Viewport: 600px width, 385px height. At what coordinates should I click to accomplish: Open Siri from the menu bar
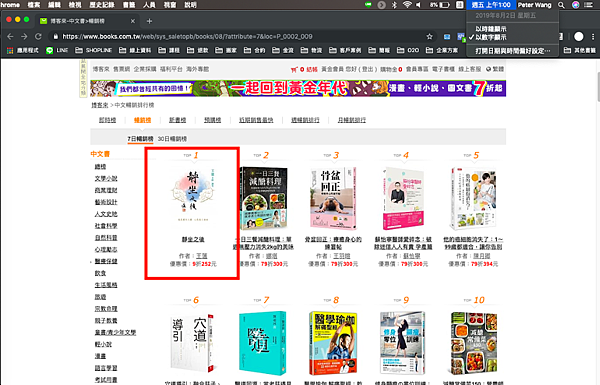pyautogui.click(x=576, y=5)
